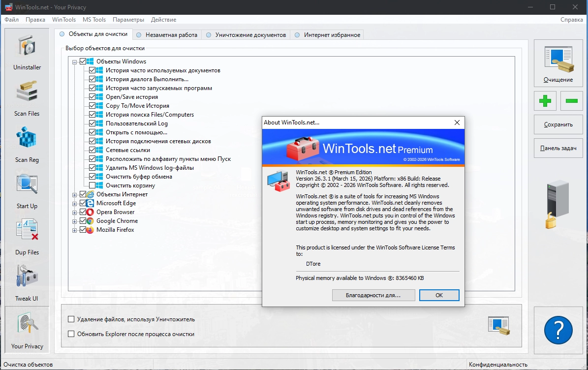Viewport: 588px width, 370px height.
Task: Open the Действие menu
Action: [x=163, y=20]
